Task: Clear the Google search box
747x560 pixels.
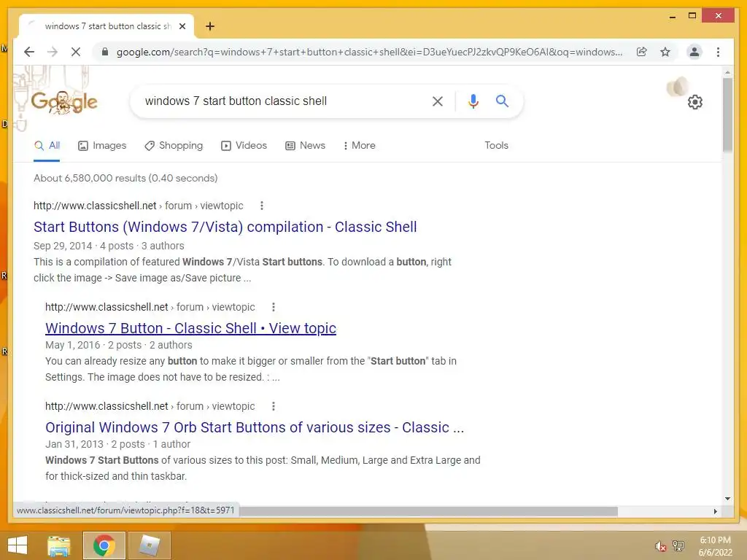Action: [438, 101]
